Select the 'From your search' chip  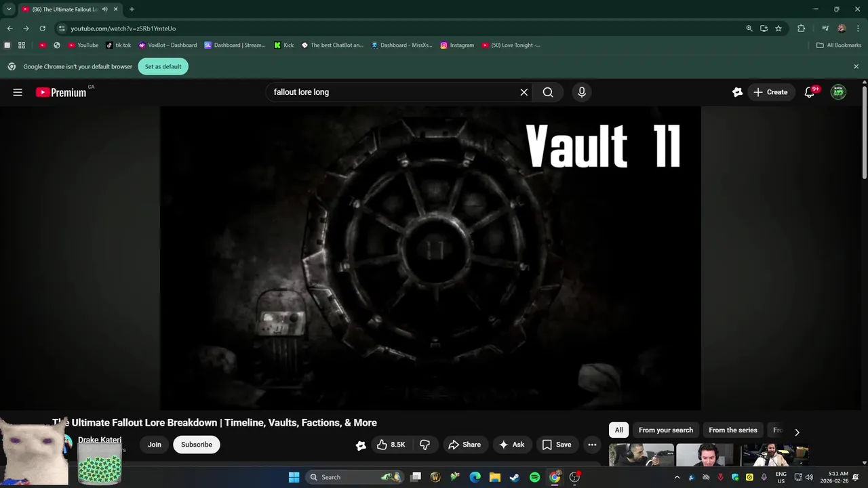[666, 430]
